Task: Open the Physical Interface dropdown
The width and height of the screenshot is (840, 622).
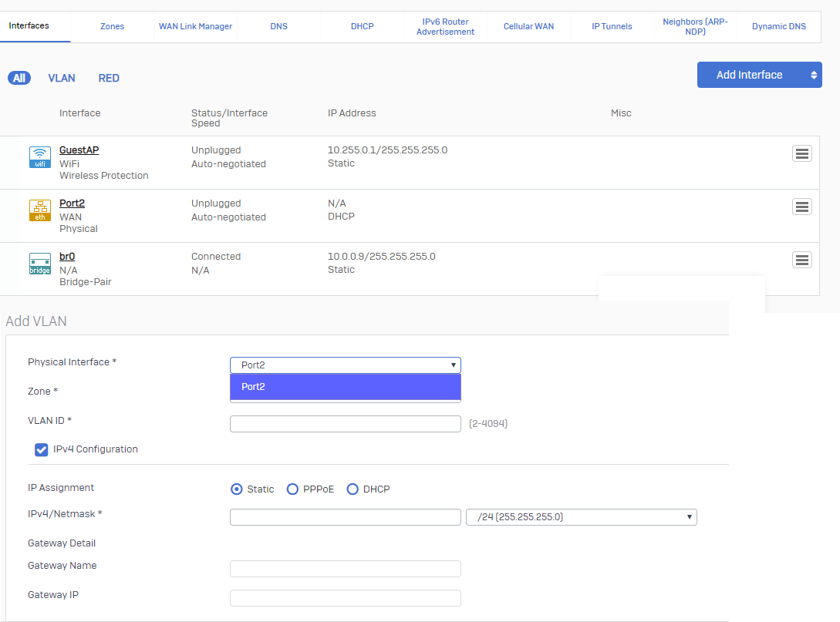Action: (345, 365)
